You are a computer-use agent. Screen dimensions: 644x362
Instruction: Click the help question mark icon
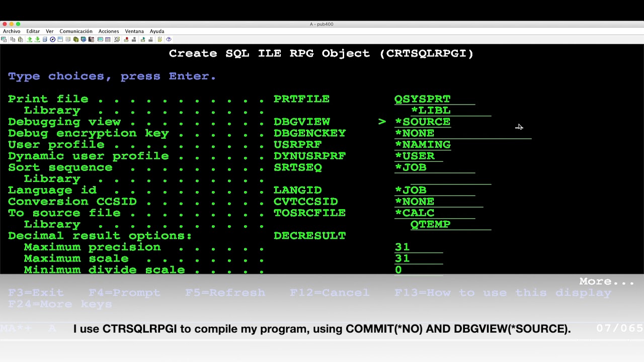point(169,39)
